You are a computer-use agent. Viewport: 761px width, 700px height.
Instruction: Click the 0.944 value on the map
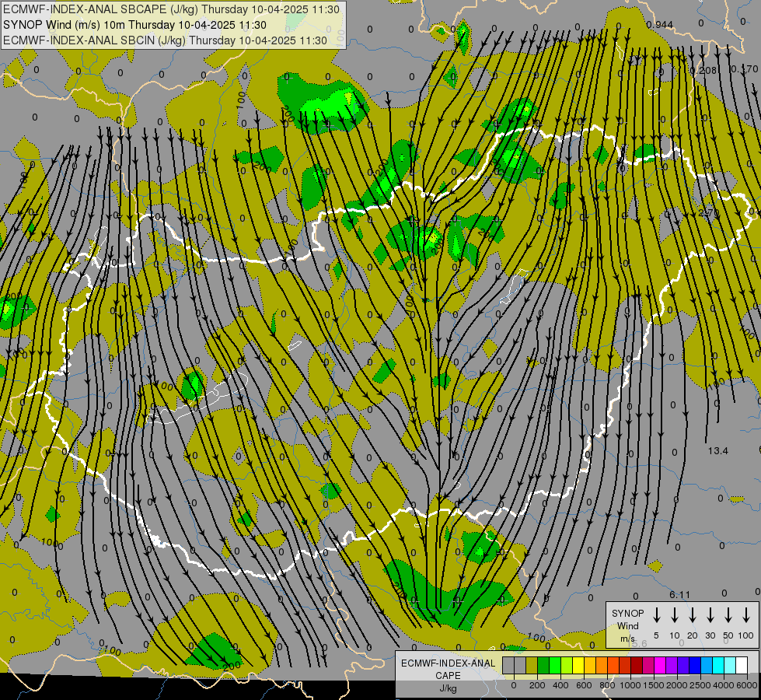[660, 25]
